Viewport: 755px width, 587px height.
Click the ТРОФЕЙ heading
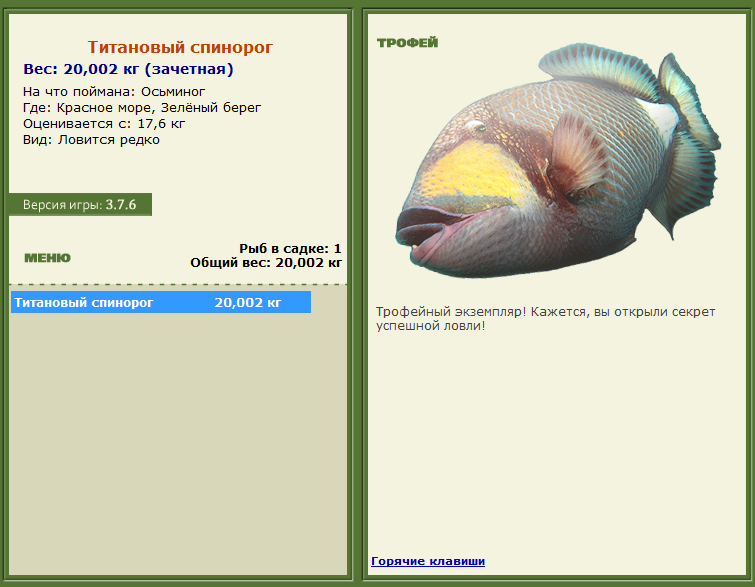click(x=407, y=43)
